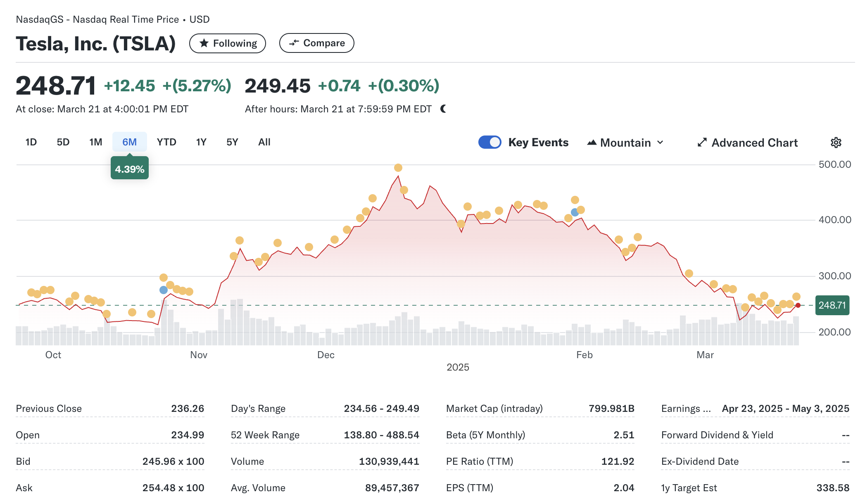This screenshot has width=865, height=504.
Task: Click yellow event dot at December peak
Action: [x=398, y=168]
